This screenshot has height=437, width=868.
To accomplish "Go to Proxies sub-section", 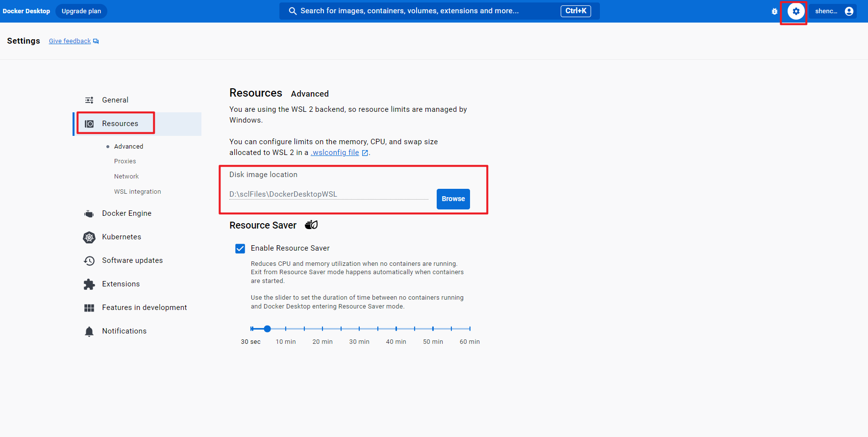I will [125, 161].
